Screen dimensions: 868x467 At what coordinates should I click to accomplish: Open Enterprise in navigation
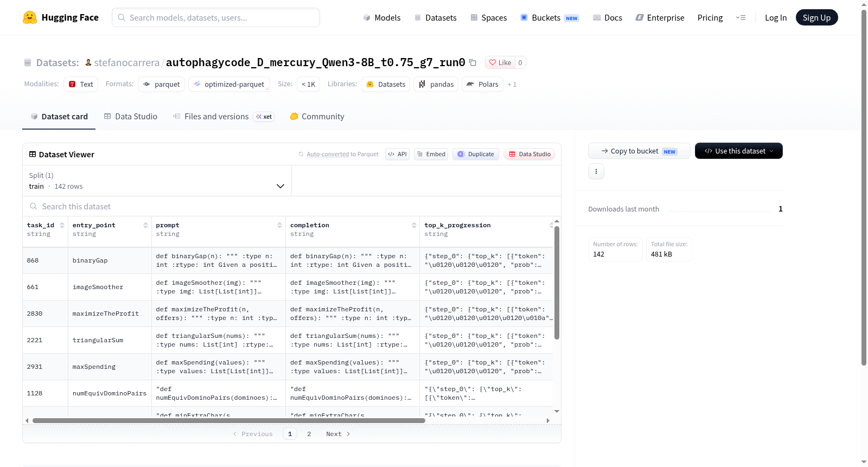[x=660, y=17]
